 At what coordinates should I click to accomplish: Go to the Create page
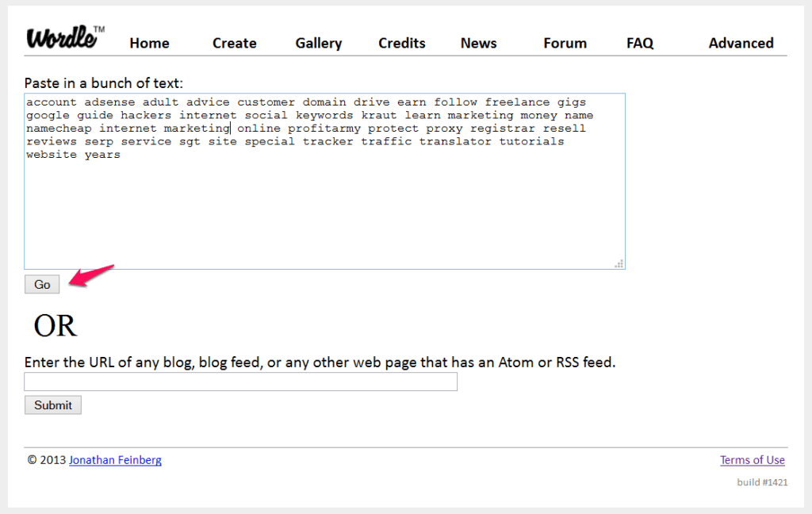(234, 43)
